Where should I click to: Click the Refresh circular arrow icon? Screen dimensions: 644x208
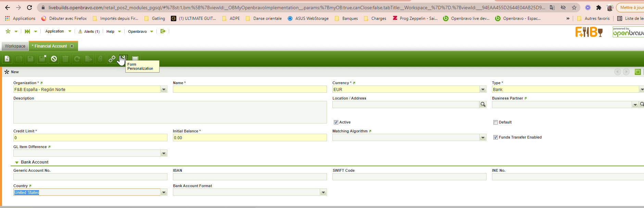[x=77, y=59]
